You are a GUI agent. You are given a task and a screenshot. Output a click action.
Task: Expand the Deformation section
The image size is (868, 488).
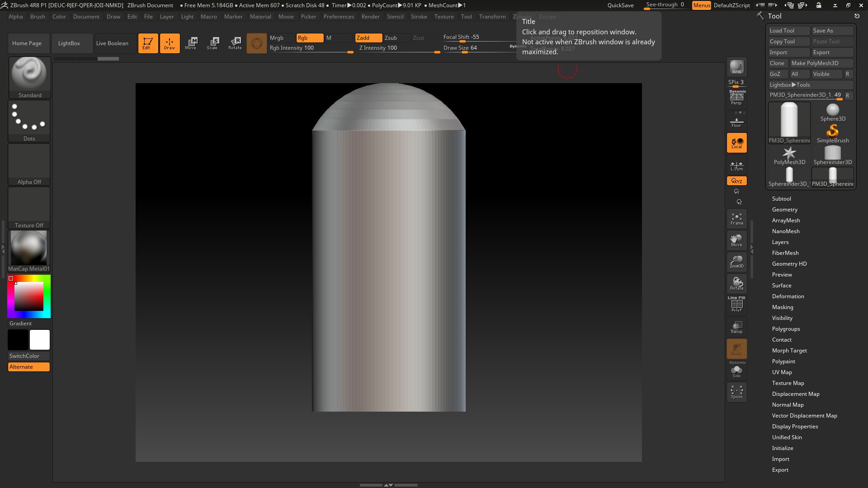[x=788, y=296]
